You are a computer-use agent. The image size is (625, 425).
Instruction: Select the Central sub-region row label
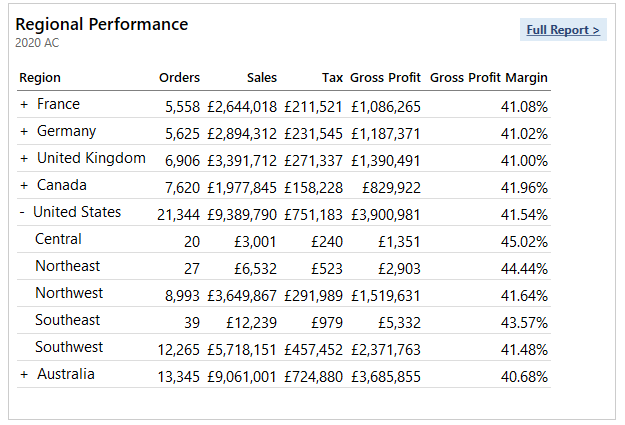pos(58,239)
